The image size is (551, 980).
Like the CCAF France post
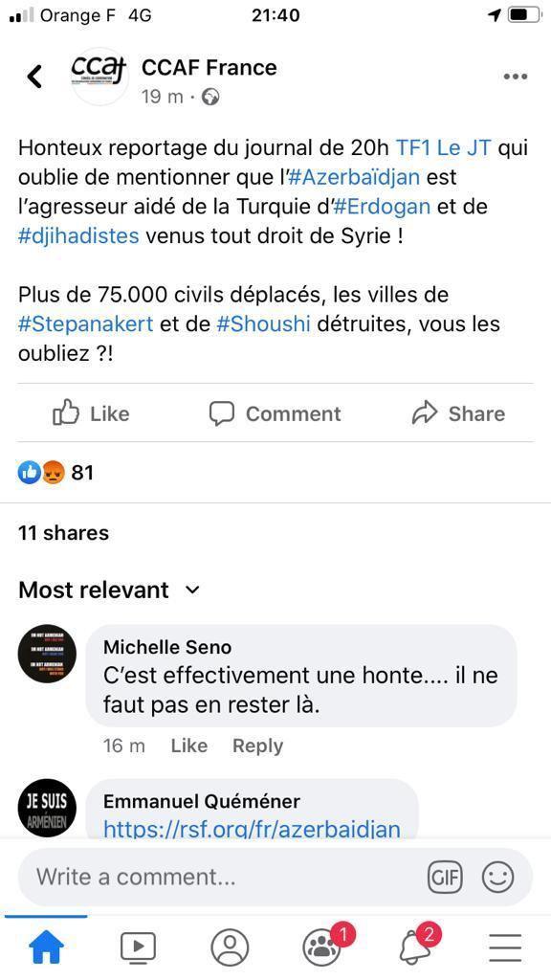[91, 413]
